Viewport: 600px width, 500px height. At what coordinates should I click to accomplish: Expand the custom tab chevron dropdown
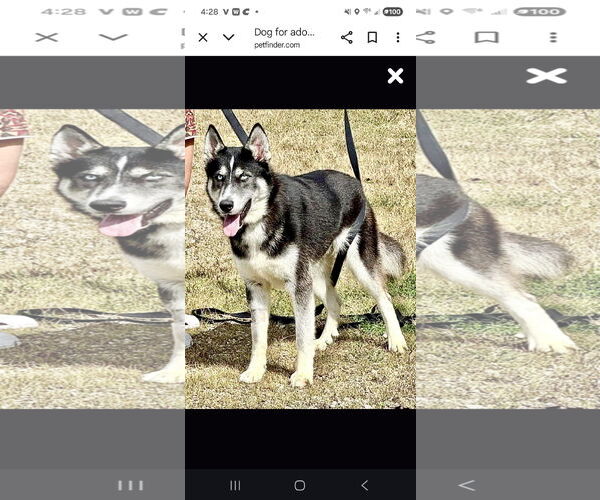click(228, 37)
